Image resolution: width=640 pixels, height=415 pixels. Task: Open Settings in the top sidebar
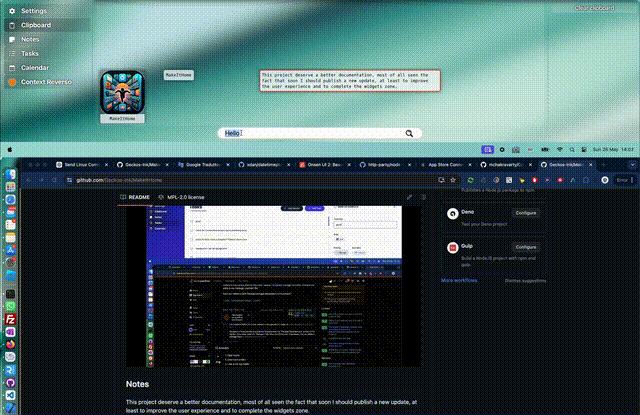point(33,10)
